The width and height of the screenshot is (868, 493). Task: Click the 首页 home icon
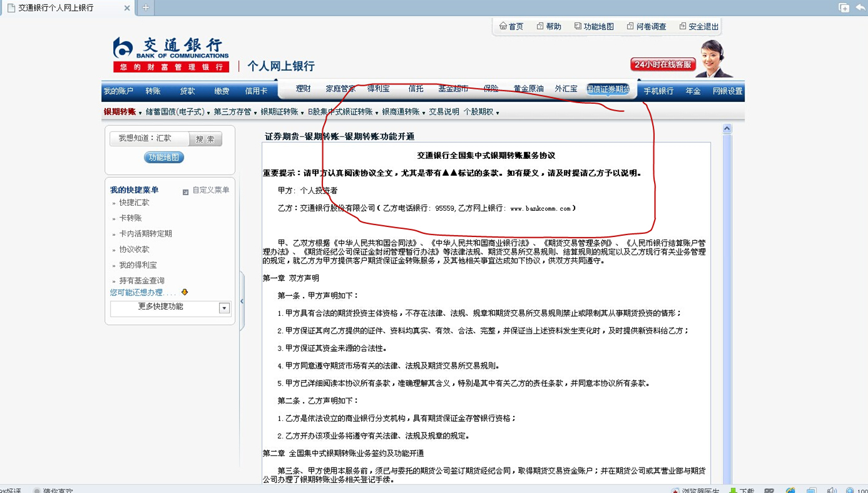tap(503, 26)
